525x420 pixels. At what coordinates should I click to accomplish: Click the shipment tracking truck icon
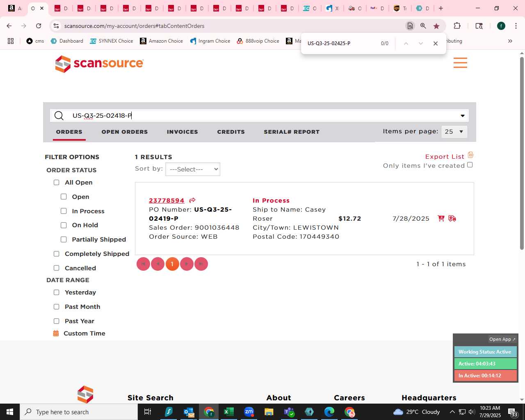pyautogui.click(x=452, y=218)
